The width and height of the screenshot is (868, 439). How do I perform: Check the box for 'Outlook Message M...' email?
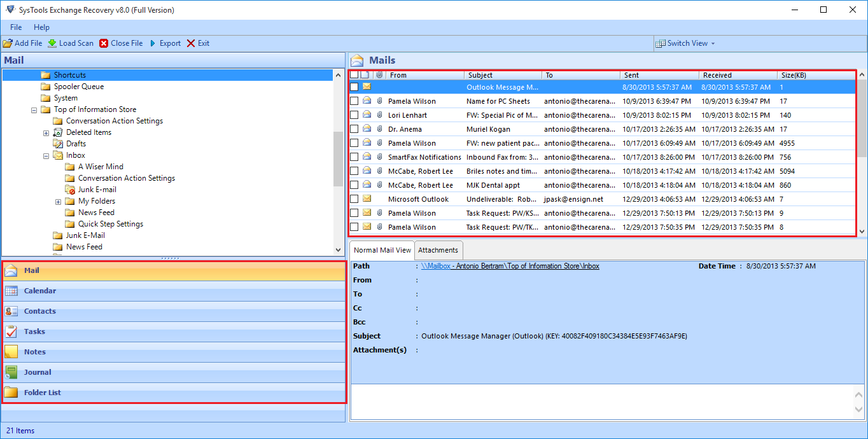354,87
